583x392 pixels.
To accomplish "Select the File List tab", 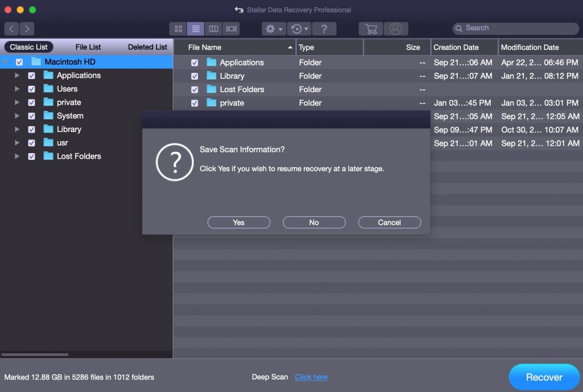I will click(x=88, y=47).
